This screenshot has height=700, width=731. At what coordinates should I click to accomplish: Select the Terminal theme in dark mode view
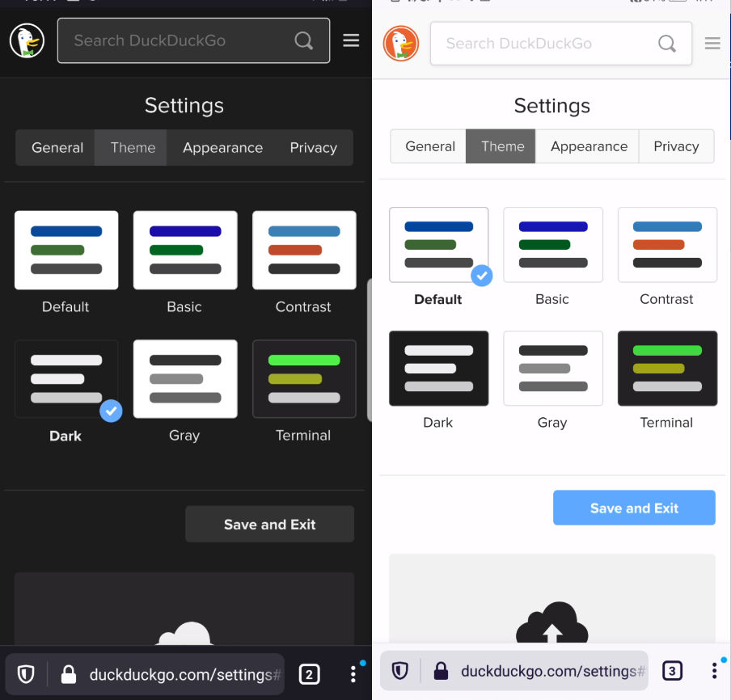pos(303,379)
